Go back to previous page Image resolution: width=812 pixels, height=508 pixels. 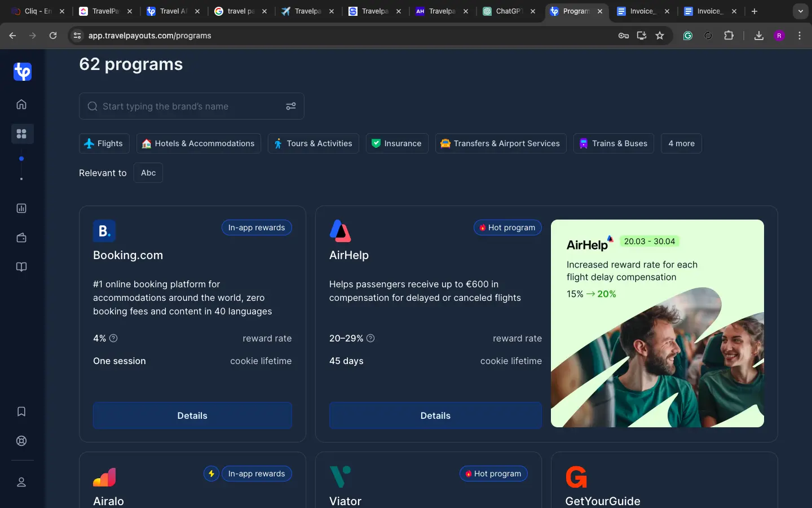tap(12, 36)
